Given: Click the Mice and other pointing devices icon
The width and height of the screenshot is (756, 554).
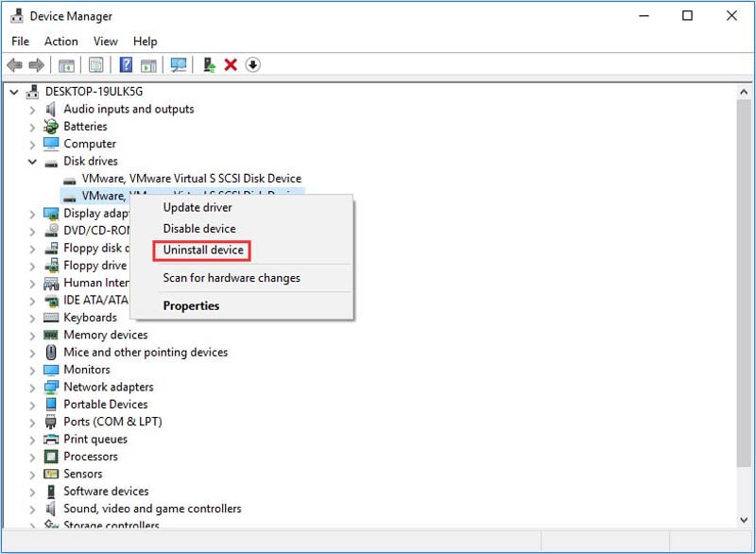Looking at the screenshot, I should 51,353.
